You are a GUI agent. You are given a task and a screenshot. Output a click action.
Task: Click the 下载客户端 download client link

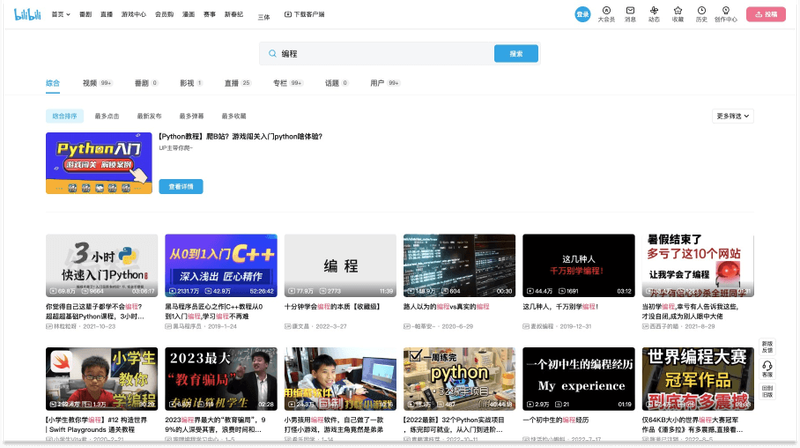[x=304, y=14]
